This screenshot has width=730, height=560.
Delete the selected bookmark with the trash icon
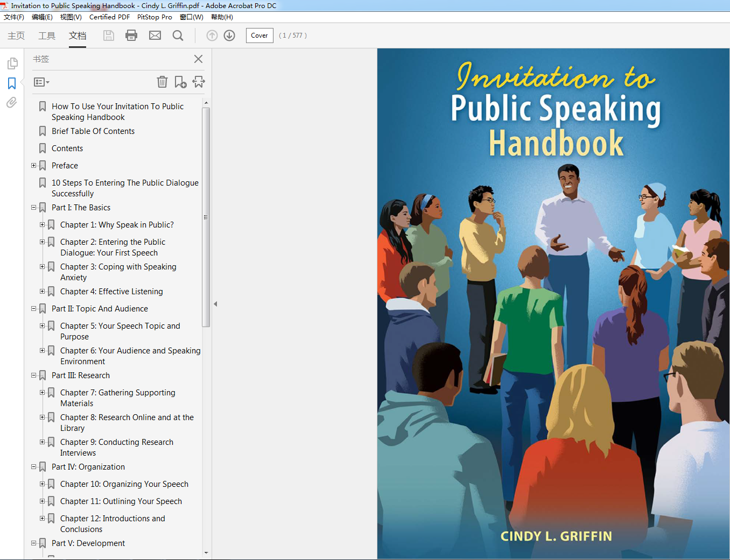coord(162,82)
